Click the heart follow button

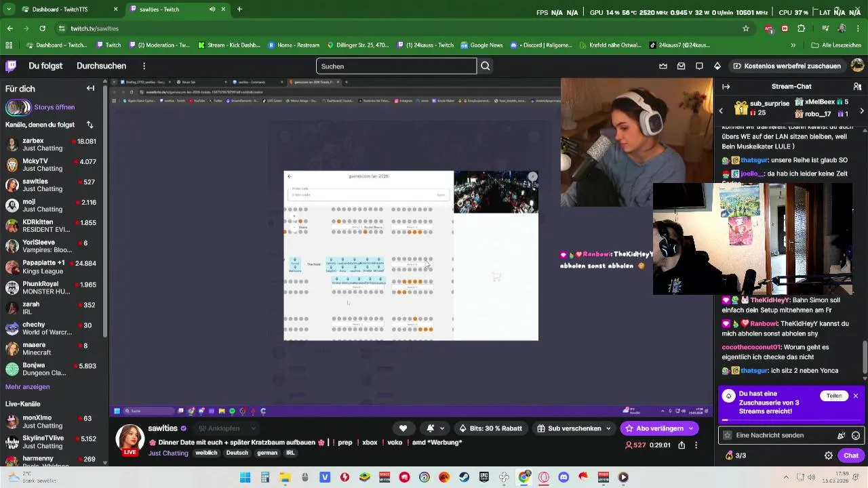point(403,428)
